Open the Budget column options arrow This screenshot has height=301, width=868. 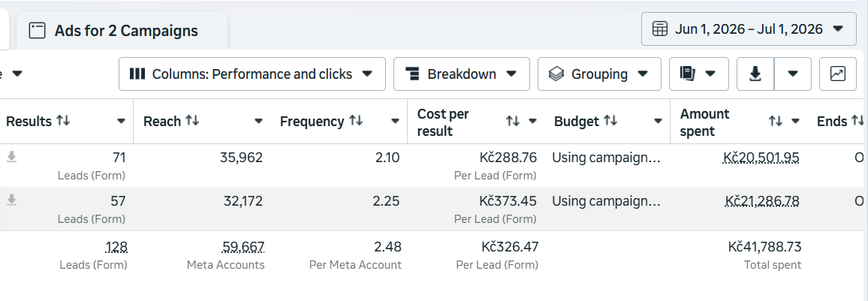[x=659, y=121]
